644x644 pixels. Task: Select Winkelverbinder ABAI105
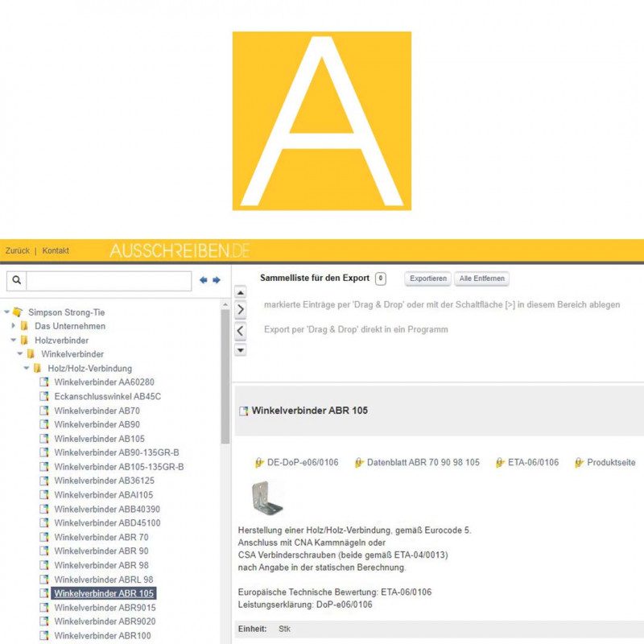pyautogui.click(x=104, y=495)
